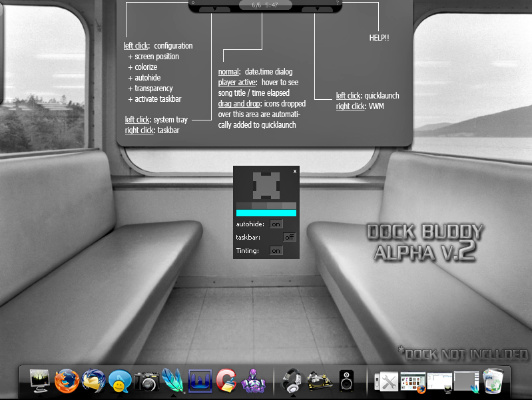Open the headphones music player icon
Screen dimensions: 532x400
point(292,381)
